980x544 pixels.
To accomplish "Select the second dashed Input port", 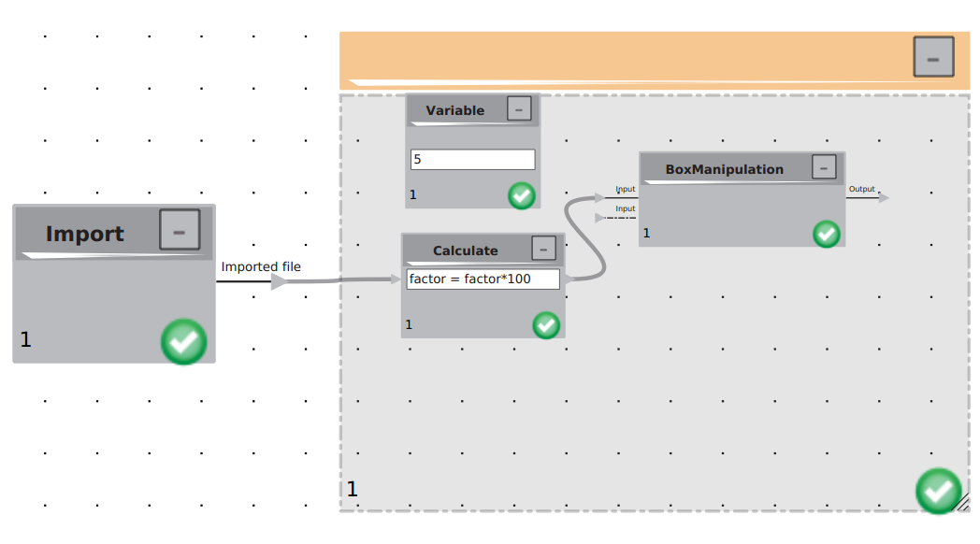I will [x=599, y=218].
